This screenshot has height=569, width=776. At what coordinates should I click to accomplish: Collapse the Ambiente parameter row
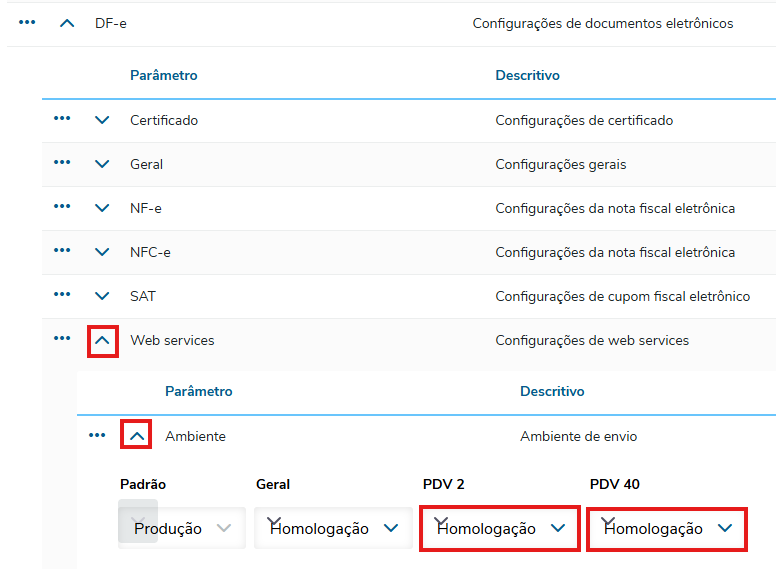coord(137,436)
